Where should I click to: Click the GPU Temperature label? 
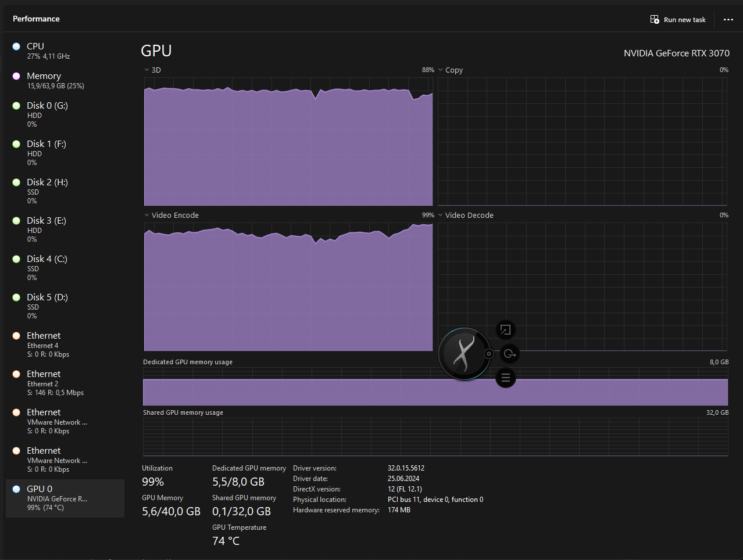point(239,527)
